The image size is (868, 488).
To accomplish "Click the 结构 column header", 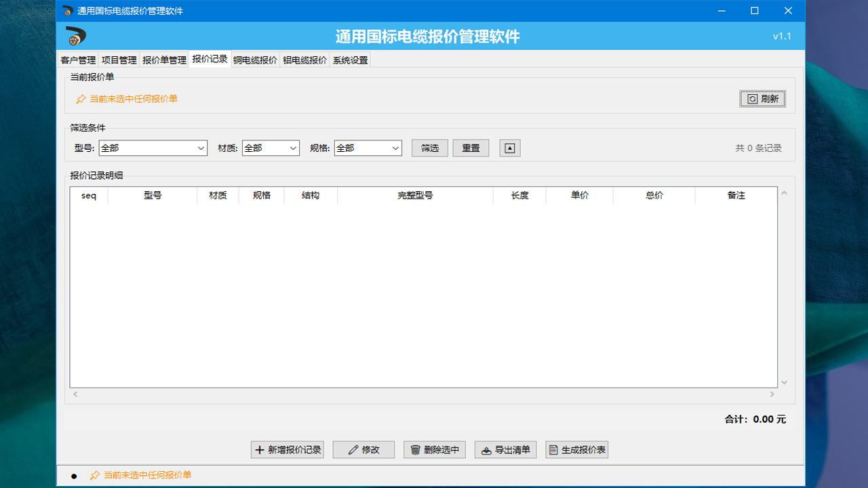I will (311, 195).
